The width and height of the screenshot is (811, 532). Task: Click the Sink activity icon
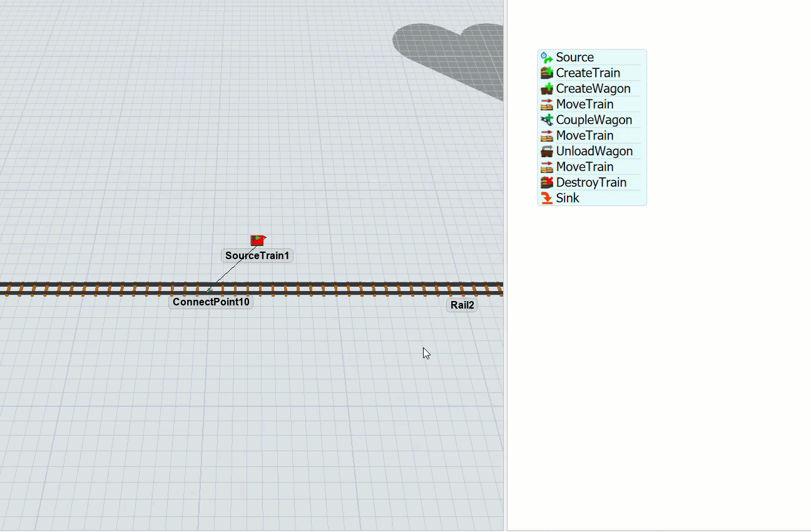click(546, 198)
